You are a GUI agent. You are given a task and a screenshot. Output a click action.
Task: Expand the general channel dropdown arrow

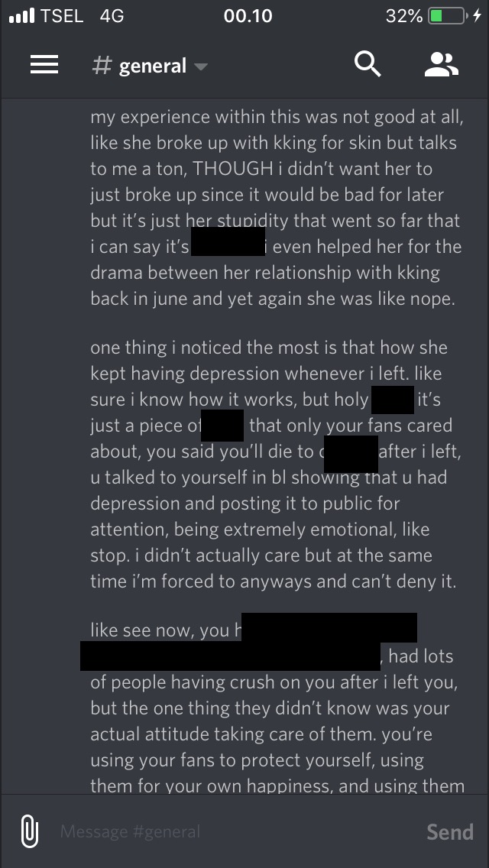[x=201, y=67]
